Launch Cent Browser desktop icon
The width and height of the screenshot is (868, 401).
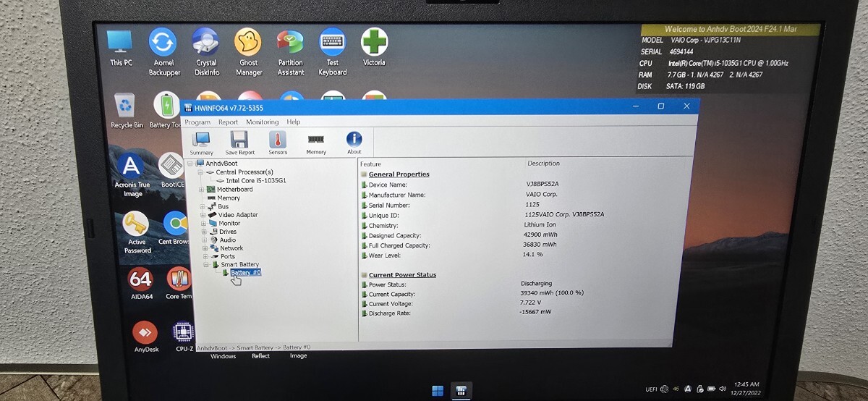pos(175,228)
